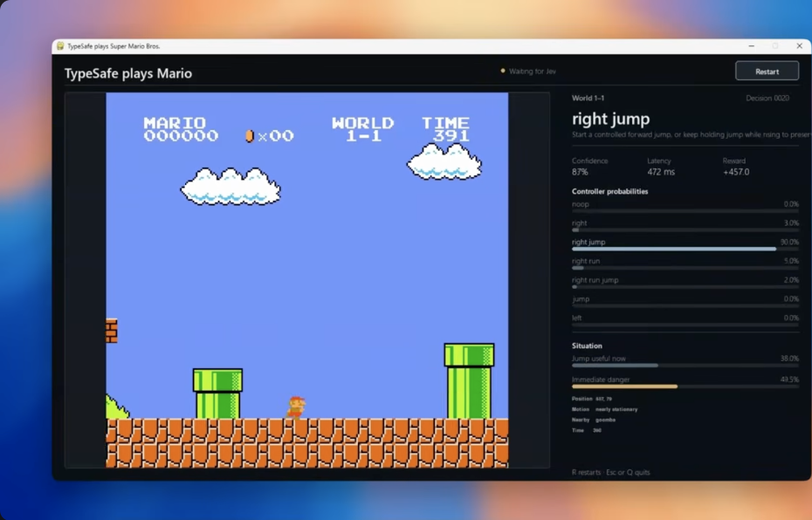This screenshot has width=812, height=520.
Task: Click the Confidence value '87%'
Action: [x=580, y=172]
